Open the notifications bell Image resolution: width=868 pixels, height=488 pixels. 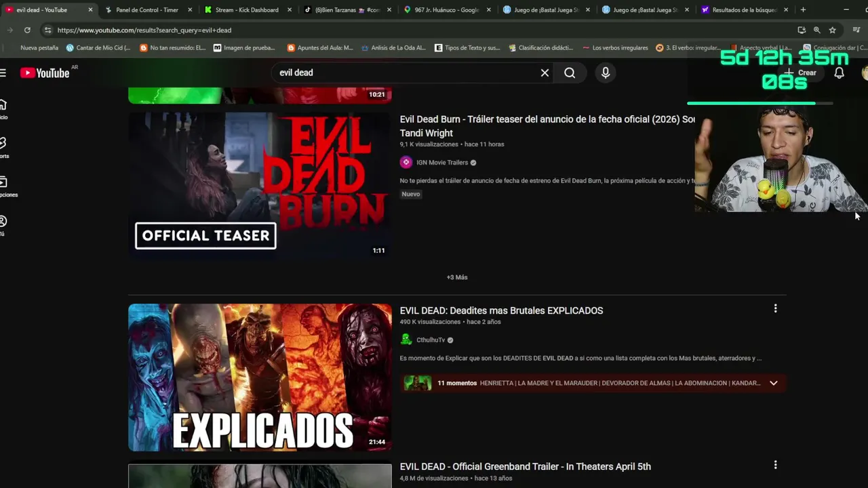pos(839,73)
